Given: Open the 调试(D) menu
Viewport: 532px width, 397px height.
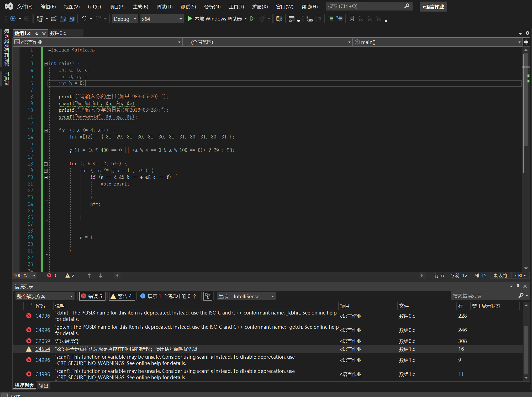Looking at the screenshot, I should (165, 7).
